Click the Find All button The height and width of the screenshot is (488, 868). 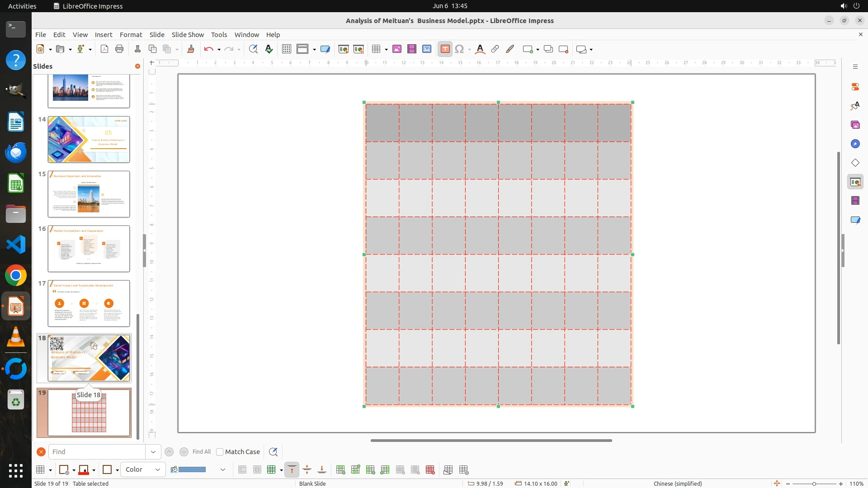(201, 452)
